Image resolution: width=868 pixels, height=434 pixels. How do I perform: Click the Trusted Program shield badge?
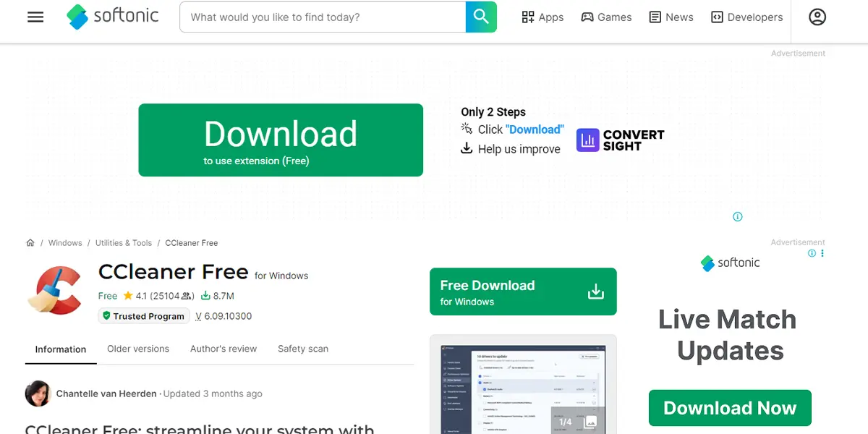[x=143, y=315]
